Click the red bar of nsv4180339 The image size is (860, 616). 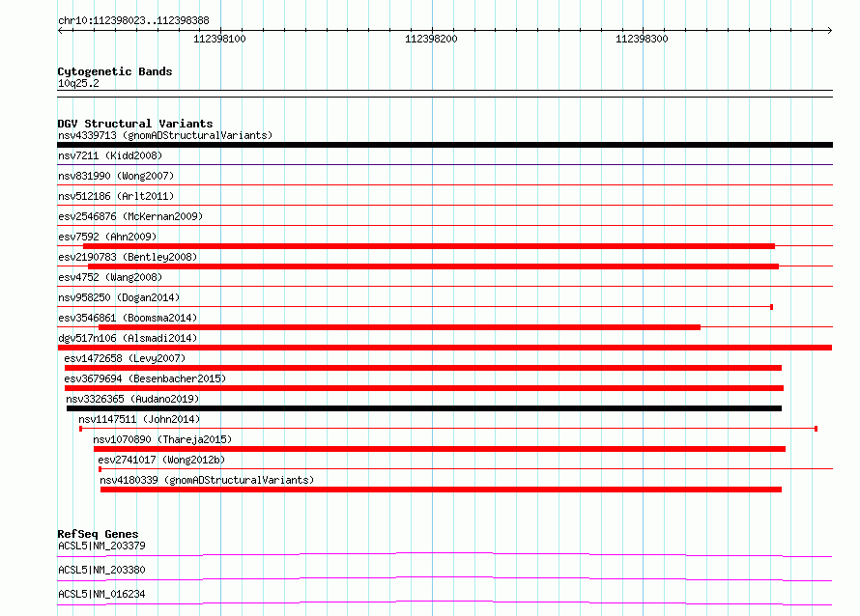[441, 490]
